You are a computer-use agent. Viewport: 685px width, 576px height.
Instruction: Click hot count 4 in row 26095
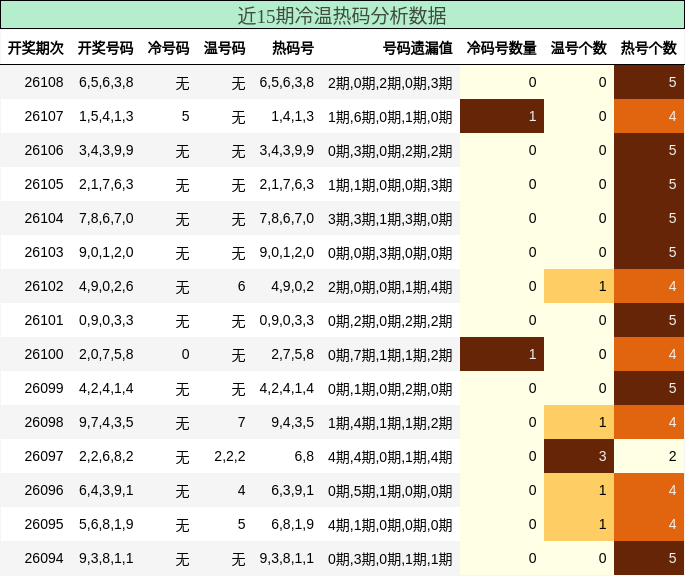[649, 524]
